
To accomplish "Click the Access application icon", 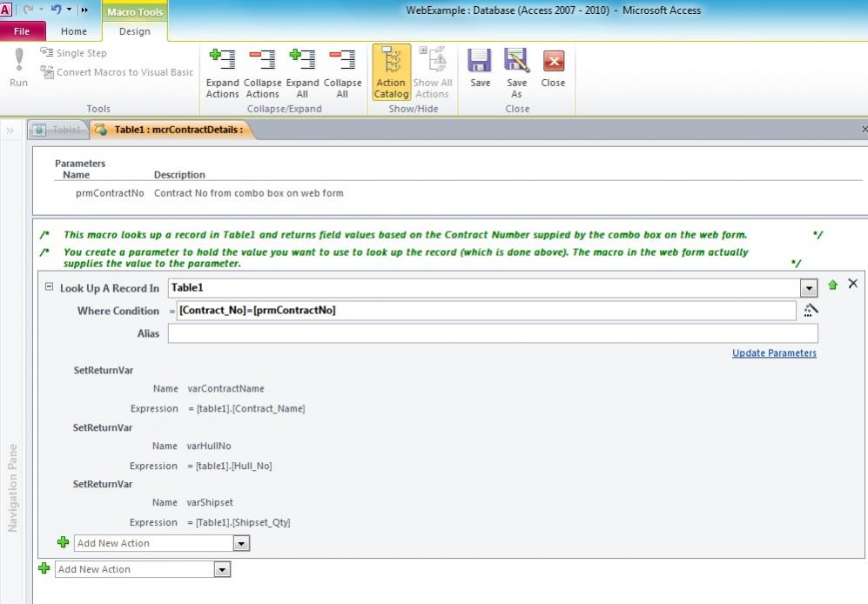I will [x=6, y=10].
